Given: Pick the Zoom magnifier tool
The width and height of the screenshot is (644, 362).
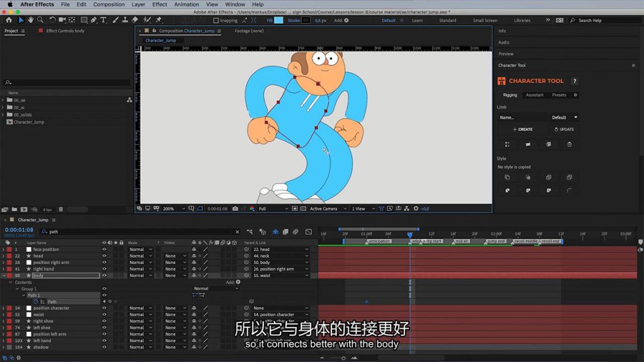Looking at the screenshot, I should tap(40, 19).
